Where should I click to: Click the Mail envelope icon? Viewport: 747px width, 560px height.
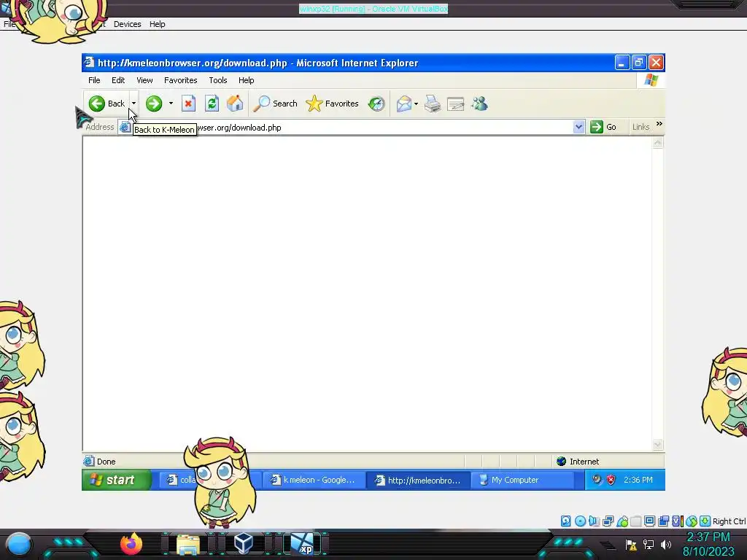tap(404, 104)
